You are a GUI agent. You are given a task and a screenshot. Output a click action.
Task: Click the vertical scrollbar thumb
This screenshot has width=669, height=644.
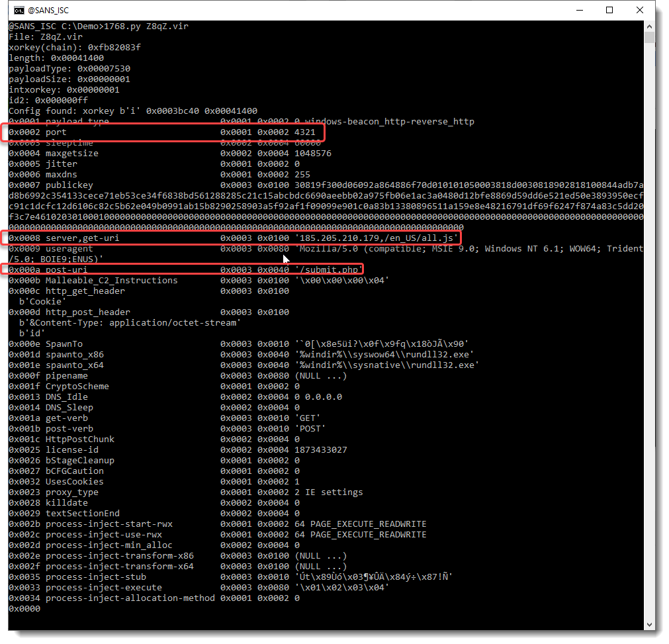tap(649, 38)
